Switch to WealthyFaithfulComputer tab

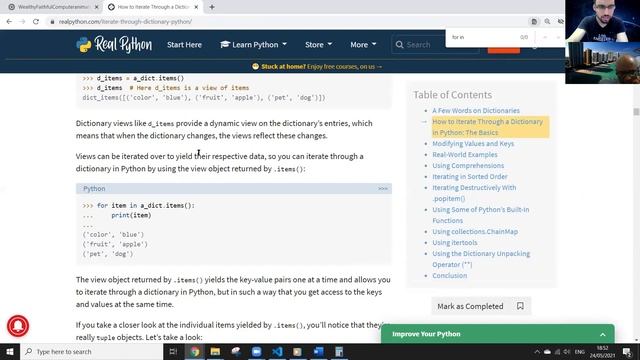(x=53, y=7)
